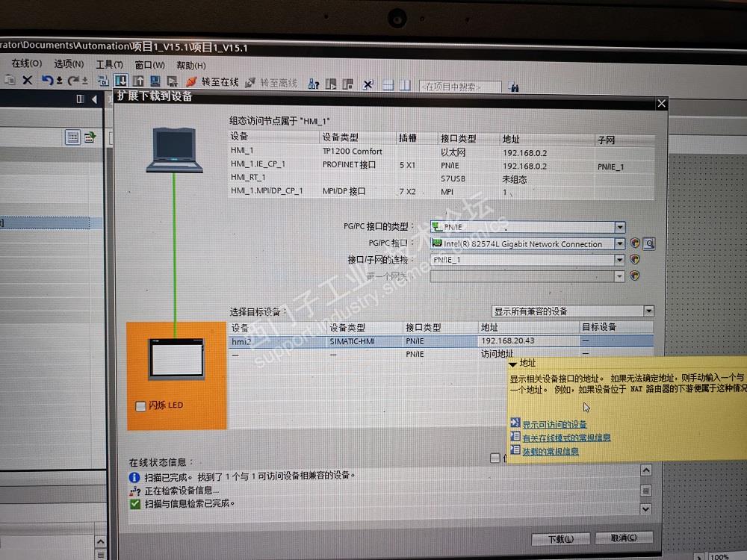Open the PG/PC interface type dropdown
The width and height of the screenshot is (747, 560).
tap(619, 227)
